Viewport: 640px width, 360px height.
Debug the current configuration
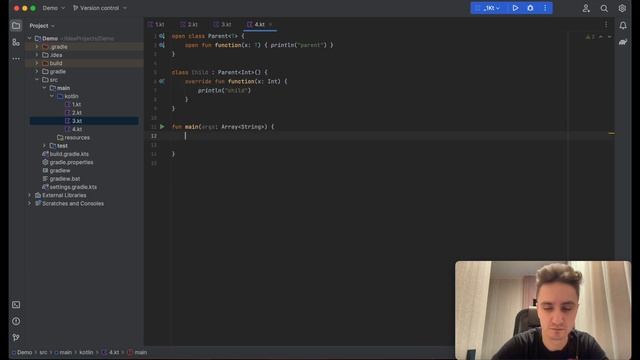(x=530, y=8)
